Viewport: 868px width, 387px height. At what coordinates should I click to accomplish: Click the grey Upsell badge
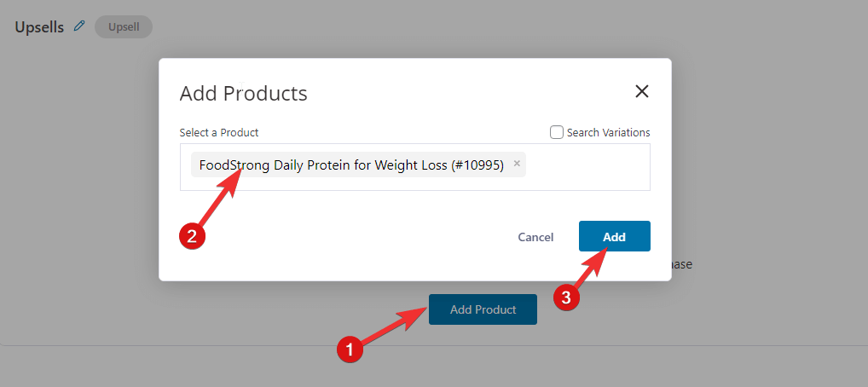pos(124,26)
